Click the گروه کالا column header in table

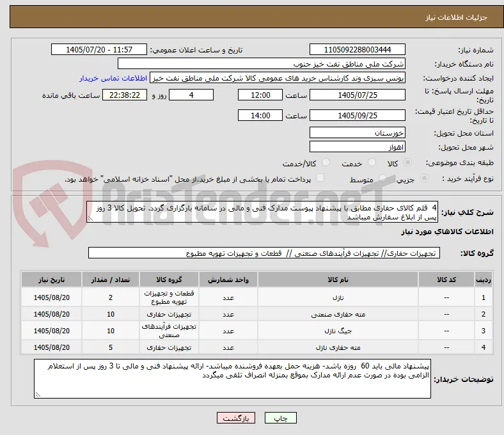169,280
